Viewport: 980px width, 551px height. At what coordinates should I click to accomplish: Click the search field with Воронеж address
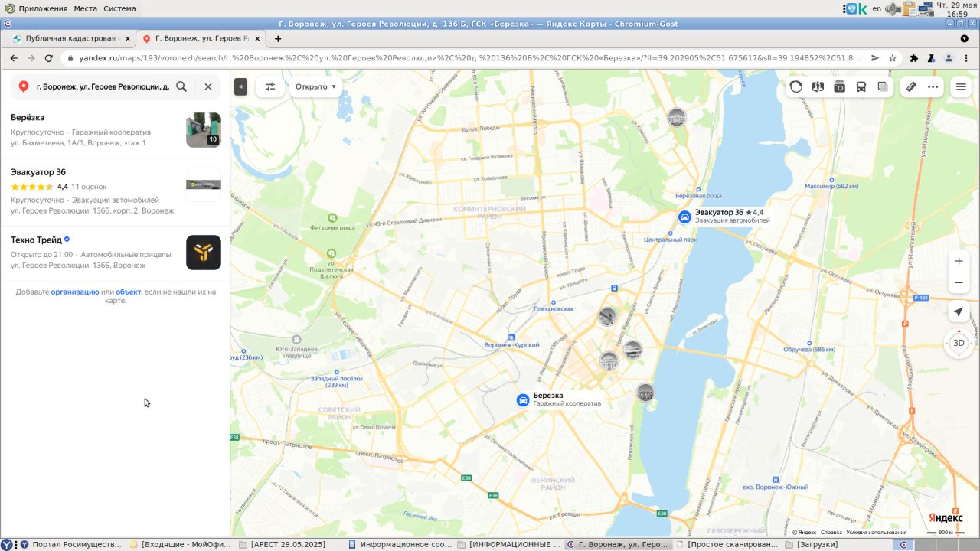tap(103, 86)
